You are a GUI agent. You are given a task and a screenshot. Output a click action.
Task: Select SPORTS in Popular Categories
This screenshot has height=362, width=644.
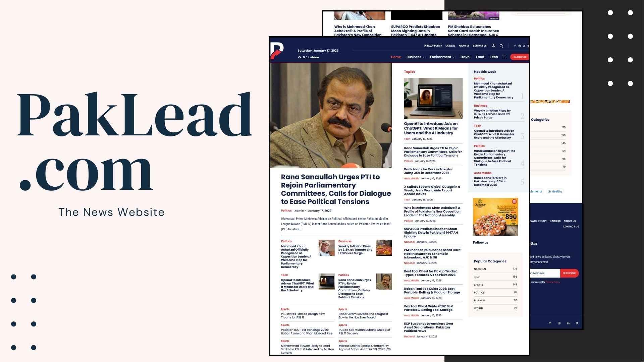[x=495, y=285]
